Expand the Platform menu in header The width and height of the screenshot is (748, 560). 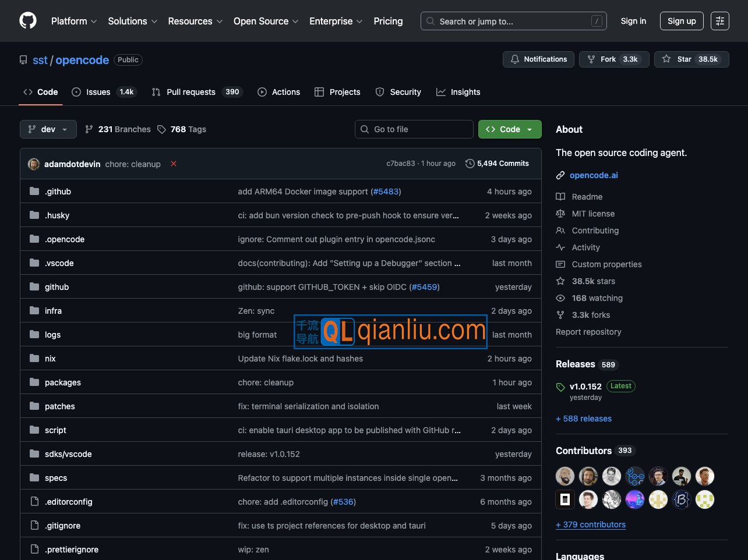74,21
